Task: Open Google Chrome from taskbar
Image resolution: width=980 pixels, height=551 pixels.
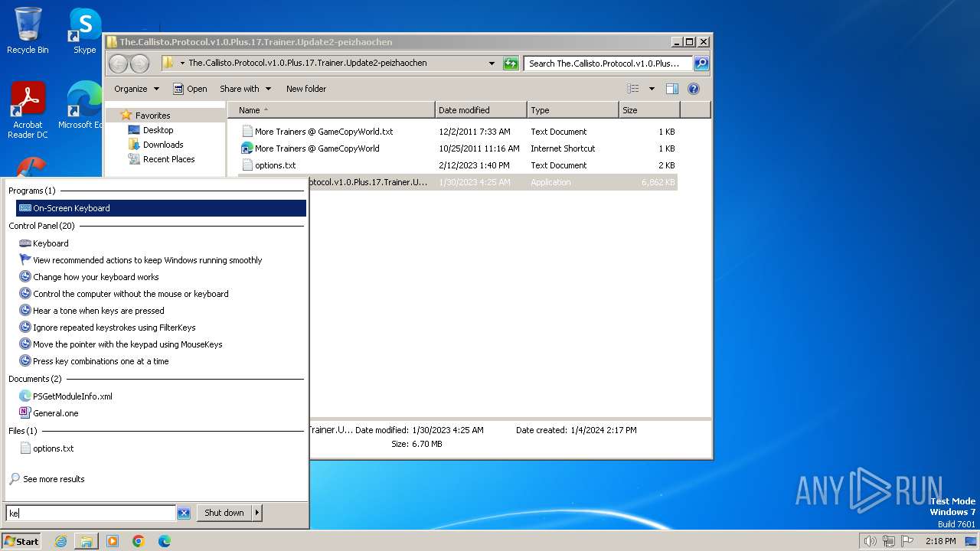Action: (x=139, y=541)
